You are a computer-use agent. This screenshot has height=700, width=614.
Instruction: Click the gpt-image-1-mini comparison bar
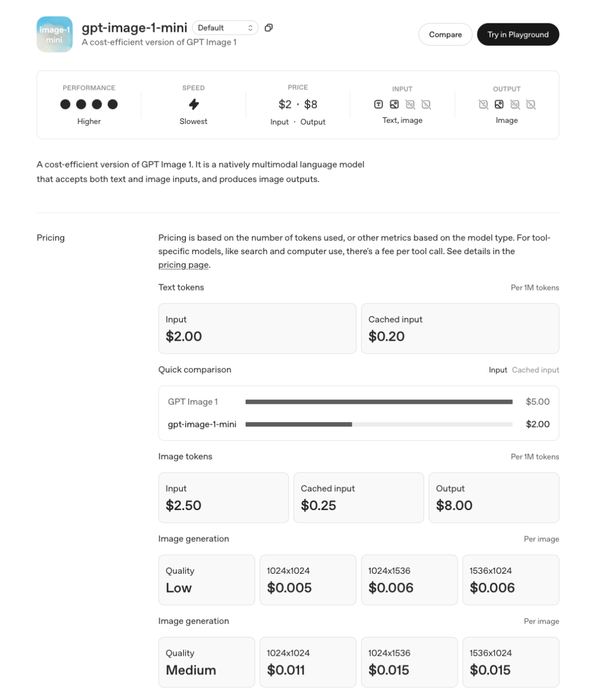tap(379, 424)
